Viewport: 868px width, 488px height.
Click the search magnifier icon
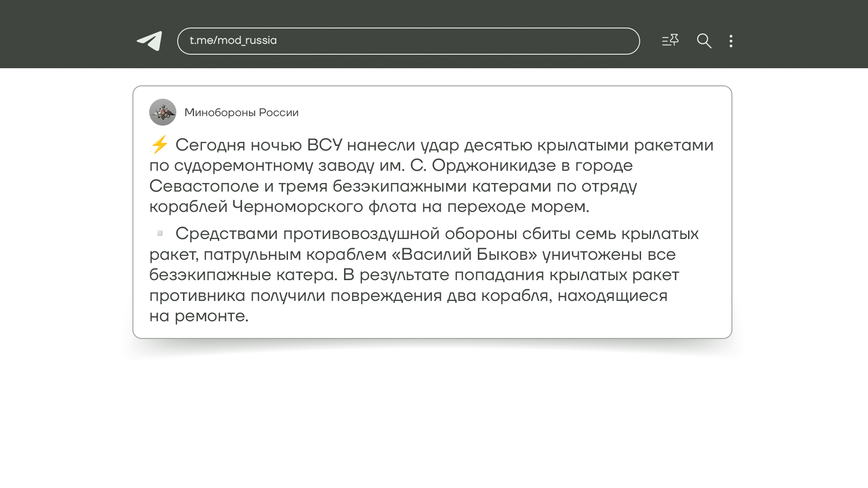(x=704, y=41)
